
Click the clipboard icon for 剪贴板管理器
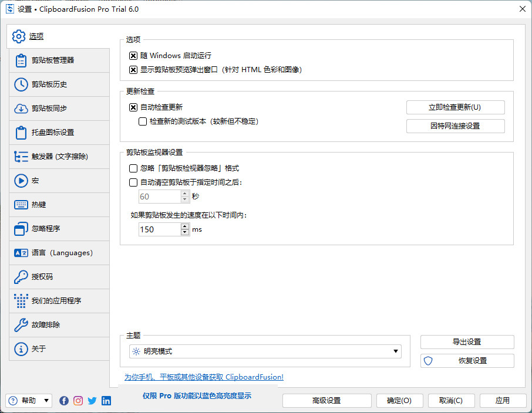pos(21,60)
